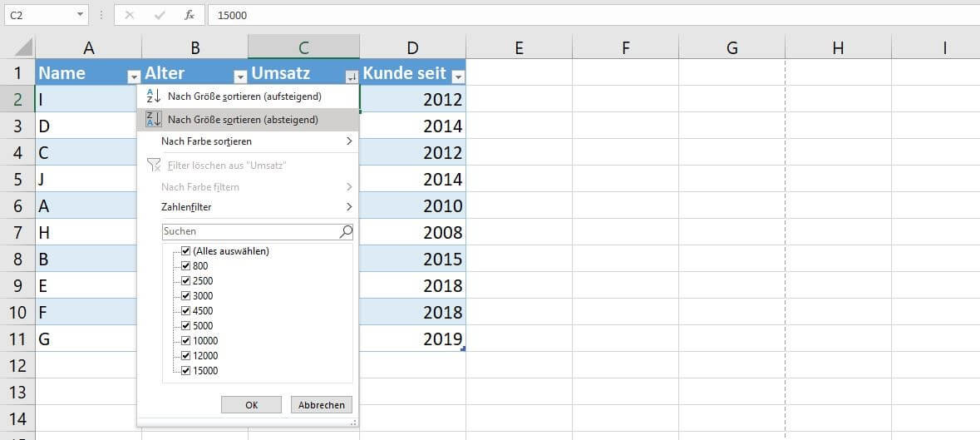Open the Kunde seit filter dropdown
The width and height of the screenshot is (980, 440).
pyautogui.click(x=458, y=77)
